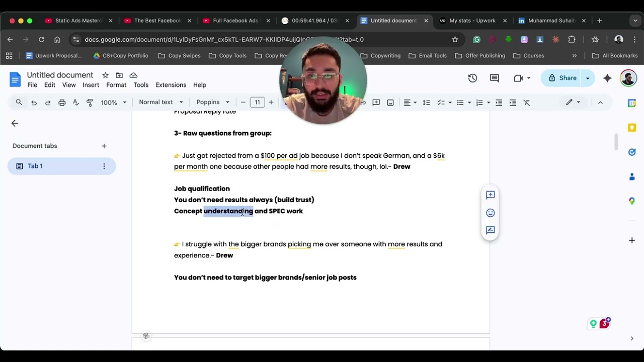The height and width of the screenshot is (362, 644).
Task: Click the font size input field
Action: point(257,102)
